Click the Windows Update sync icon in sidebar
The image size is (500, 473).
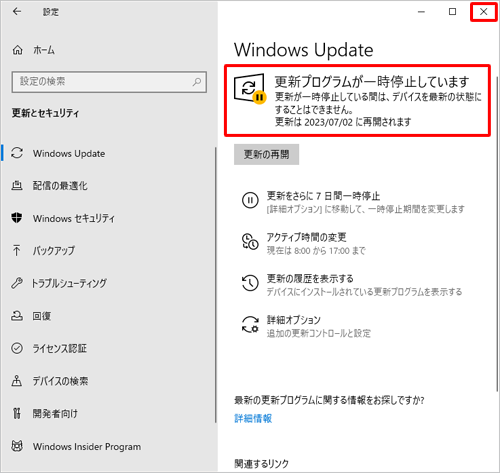click(17, 153)
